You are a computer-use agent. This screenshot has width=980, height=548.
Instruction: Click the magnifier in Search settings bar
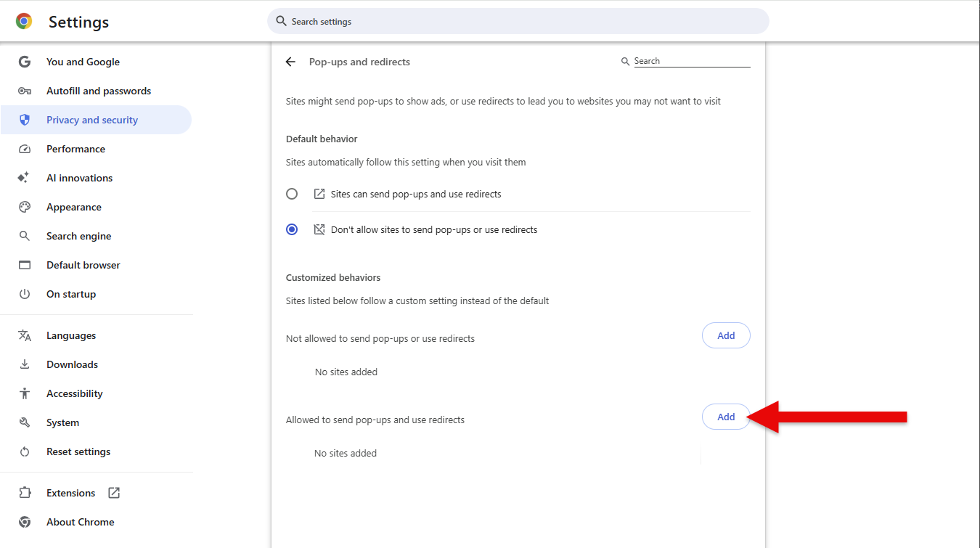point(282,21)
